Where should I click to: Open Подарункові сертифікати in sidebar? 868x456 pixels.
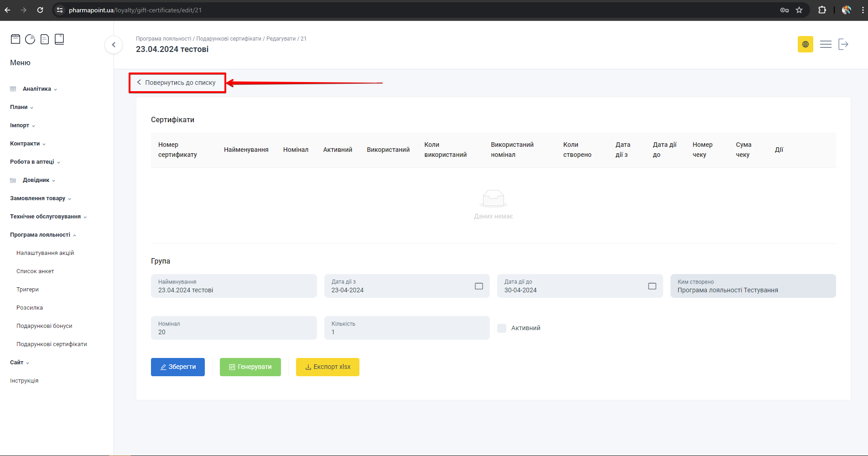click(52, 344)
